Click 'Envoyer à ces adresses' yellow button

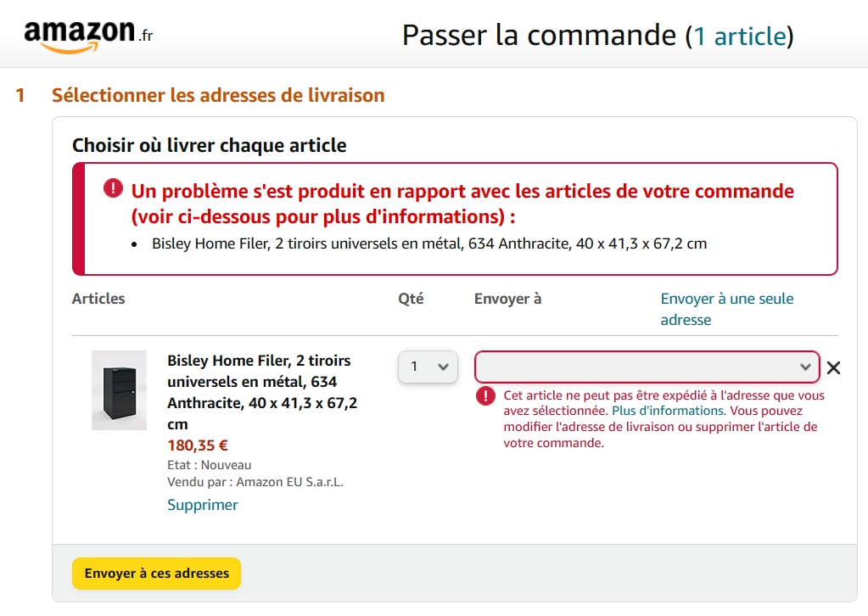coord(156,574)
